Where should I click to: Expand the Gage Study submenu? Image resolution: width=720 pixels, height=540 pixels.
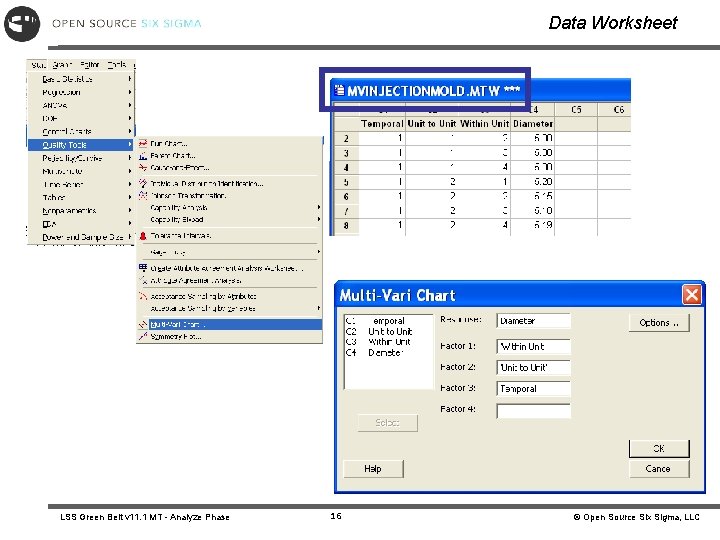click(x=230, y=252)
